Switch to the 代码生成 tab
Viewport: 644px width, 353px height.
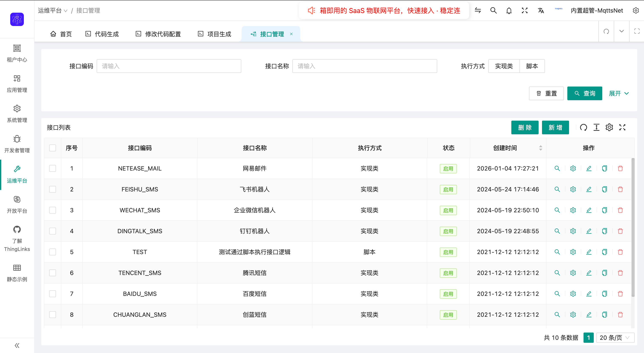tap(102, 34)
